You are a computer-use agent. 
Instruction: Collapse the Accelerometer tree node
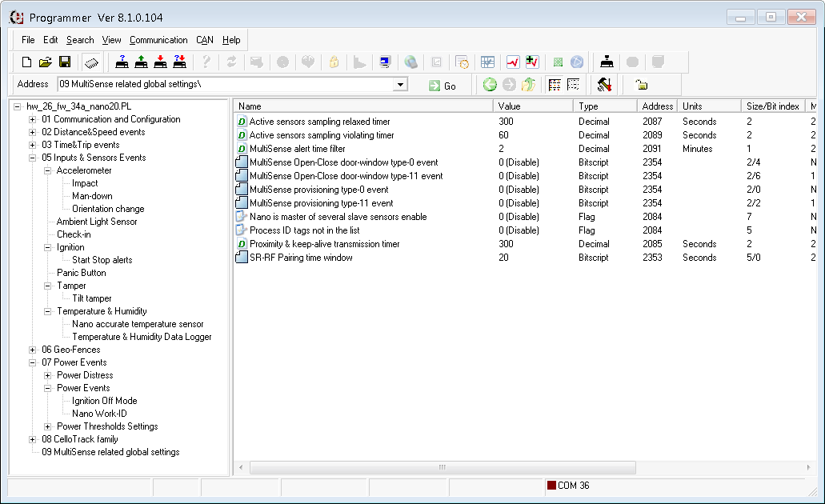[48, 170]
